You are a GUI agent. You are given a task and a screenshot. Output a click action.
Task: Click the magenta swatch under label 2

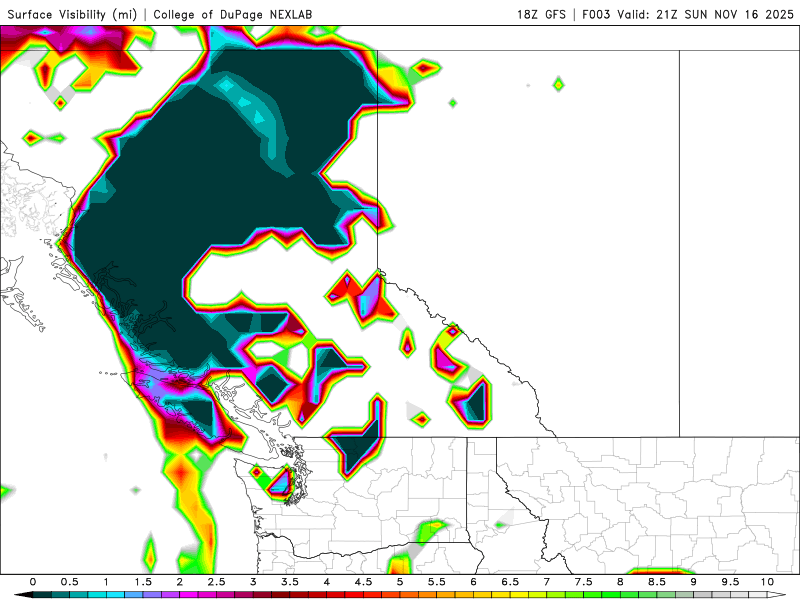(189, 595)
